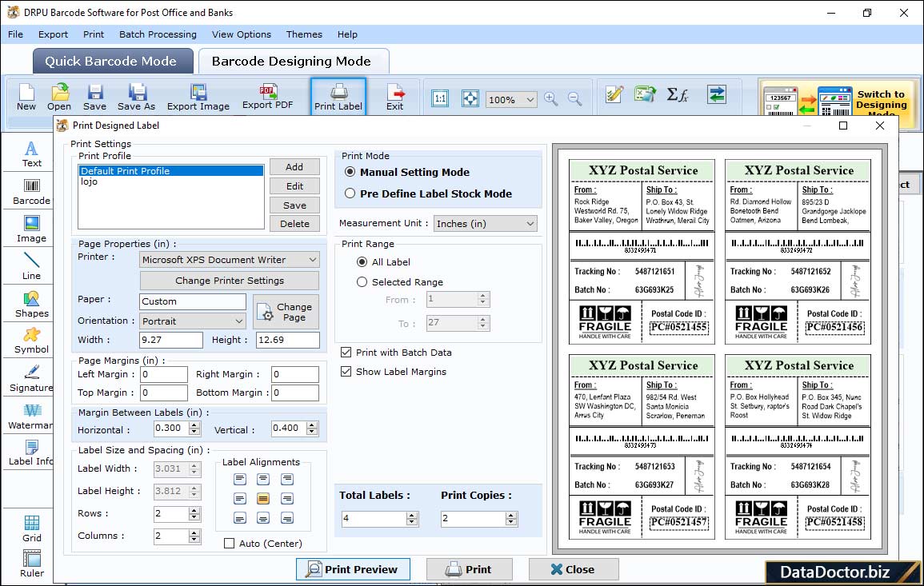Click the Excel import icon
Screen dimensions: 924x586
click(x=646, y=94)
